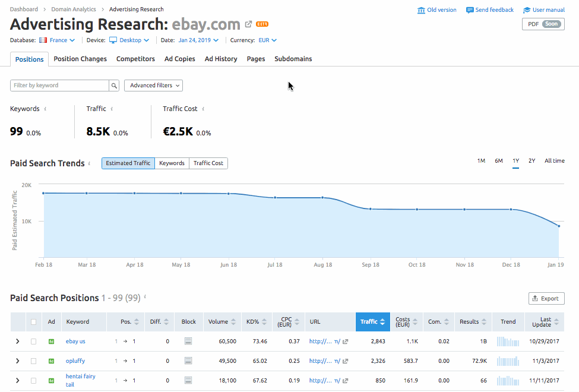Switch to the Pages tab

pos(256,59)
